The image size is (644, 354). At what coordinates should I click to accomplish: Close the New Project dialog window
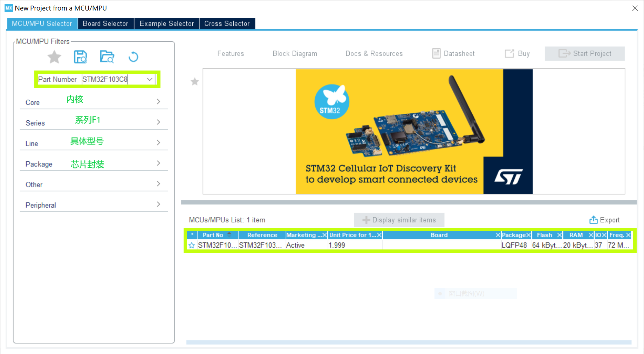[x=635, y=8]
